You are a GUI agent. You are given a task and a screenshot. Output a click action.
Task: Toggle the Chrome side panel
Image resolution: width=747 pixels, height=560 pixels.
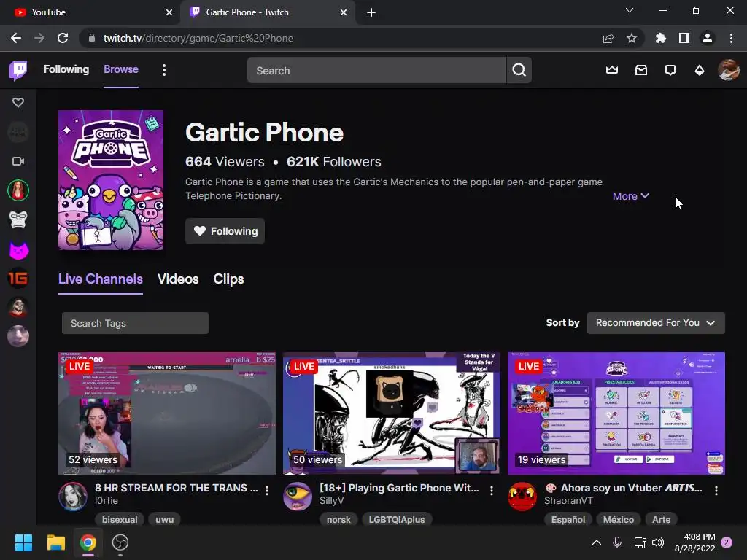(x=684, y=38)
